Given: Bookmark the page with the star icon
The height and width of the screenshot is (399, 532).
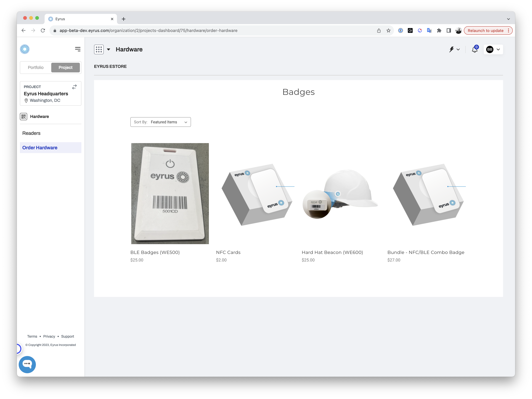Looking at the screenshot, I should (x=388, y=31).
